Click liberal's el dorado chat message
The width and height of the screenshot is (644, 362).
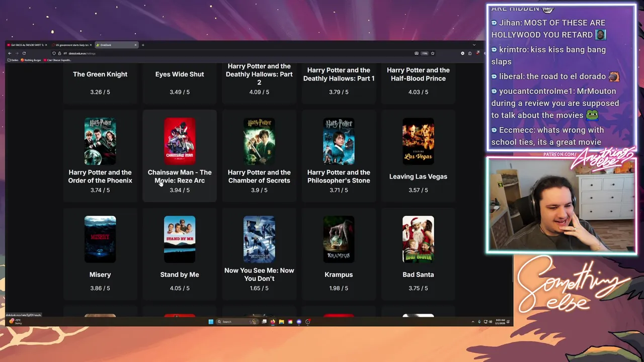[x=555, y=76]
